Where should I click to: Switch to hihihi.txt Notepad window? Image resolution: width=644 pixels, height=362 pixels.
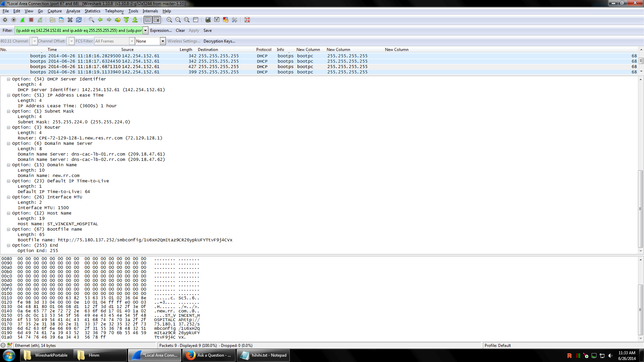263,355
